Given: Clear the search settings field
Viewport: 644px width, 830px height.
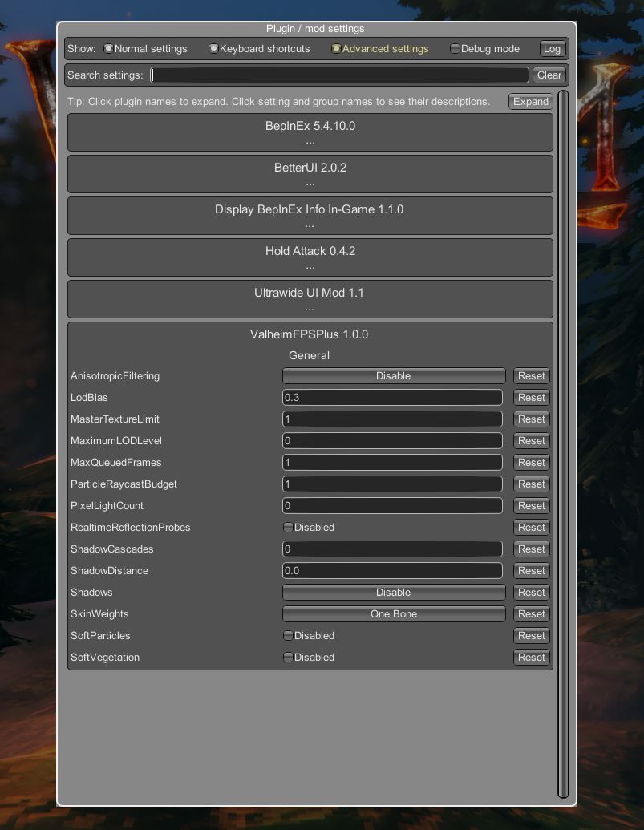Looking at the screenshot, I should tap(549, 75).
